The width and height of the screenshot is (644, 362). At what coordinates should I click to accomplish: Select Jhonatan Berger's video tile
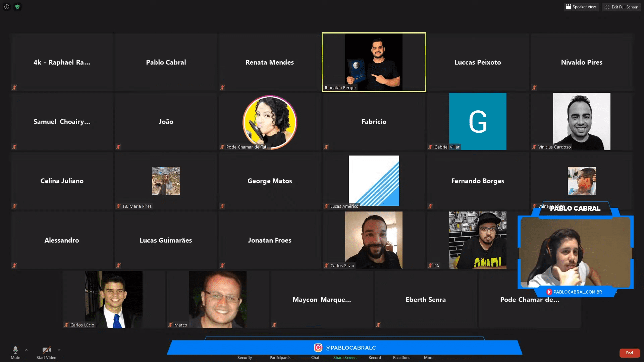(374, 62)
